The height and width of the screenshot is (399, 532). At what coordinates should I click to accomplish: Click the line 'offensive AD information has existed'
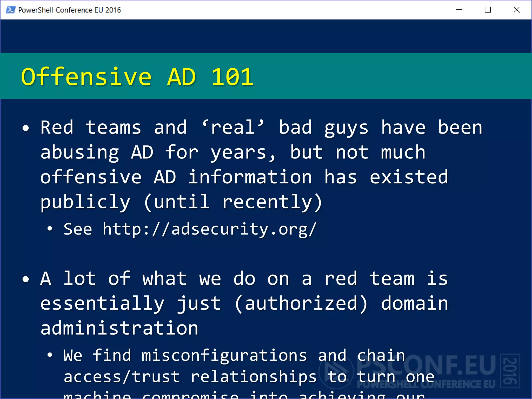[244, 177]
